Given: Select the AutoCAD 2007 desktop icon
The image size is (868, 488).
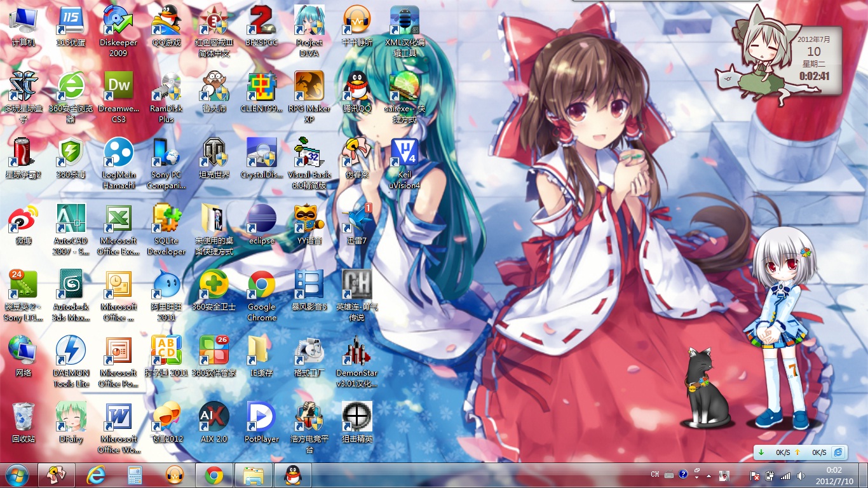Looking at the screenshot, I should coord(71,229).
